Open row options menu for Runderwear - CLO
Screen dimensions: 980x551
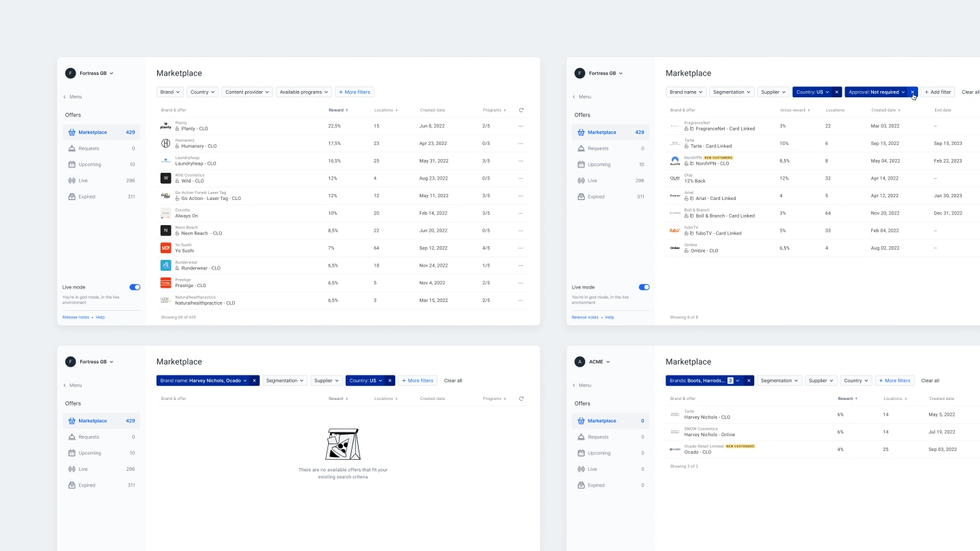[x=521, y=265]
